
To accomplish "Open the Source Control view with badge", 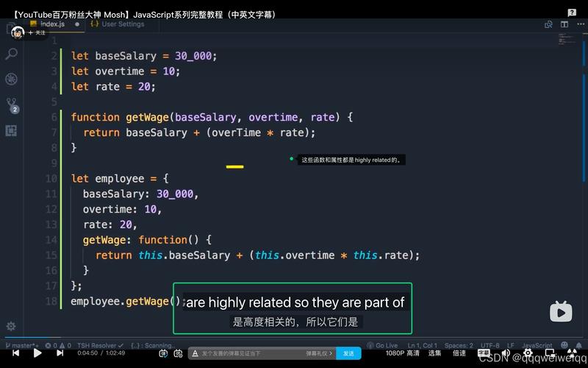I will [11, 105].
